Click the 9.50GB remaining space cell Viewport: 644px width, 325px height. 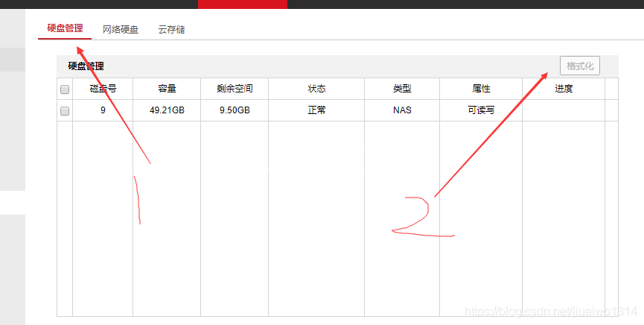click(235, 110)
